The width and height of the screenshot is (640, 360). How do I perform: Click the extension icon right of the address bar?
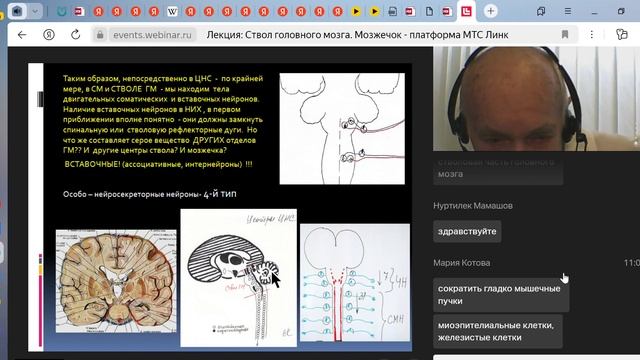622,35
